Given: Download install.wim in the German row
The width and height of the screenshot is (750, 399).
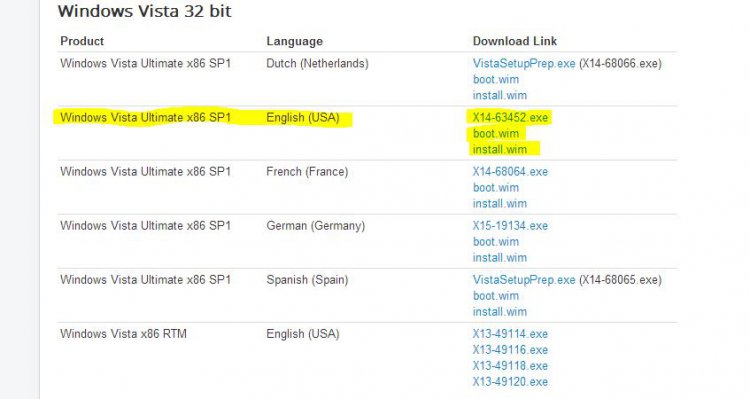Looking at the screenshot, I should point(499,257).
